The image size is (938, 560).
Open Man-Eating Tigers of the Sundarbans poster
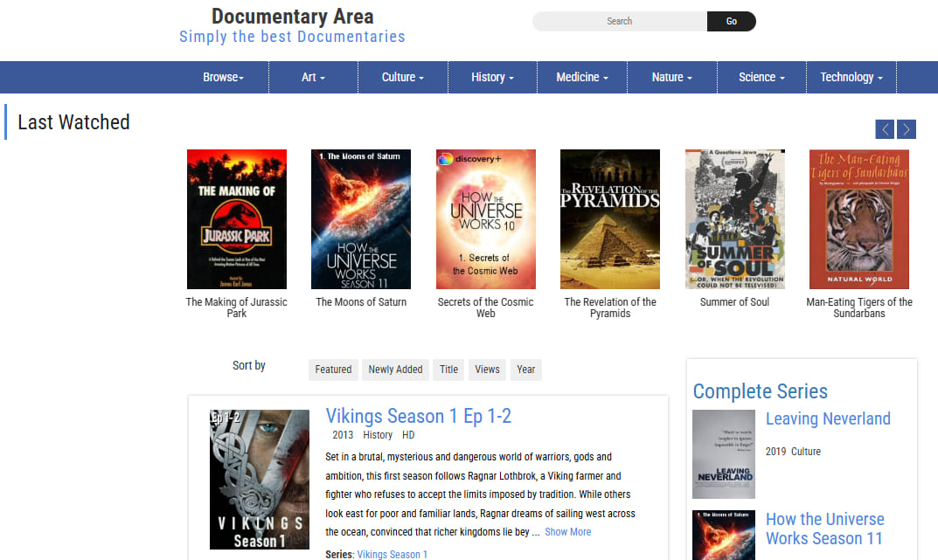point(859,219)
